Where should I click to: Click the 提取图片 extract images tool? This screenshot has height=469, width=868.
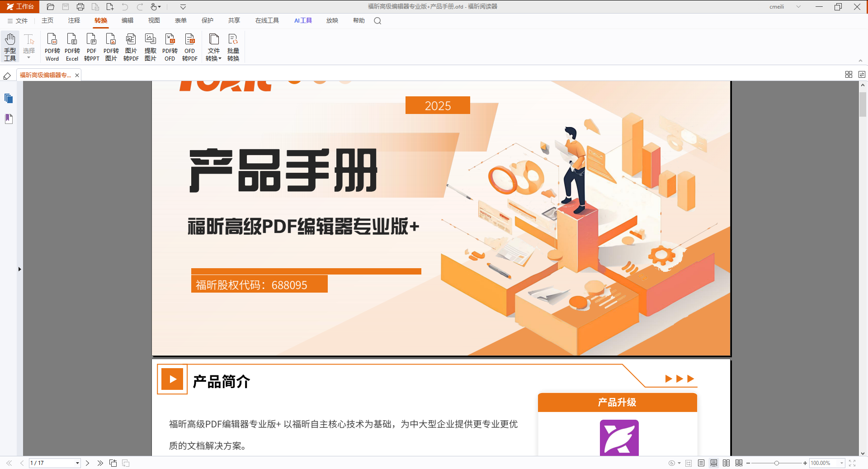coord(150,47)
